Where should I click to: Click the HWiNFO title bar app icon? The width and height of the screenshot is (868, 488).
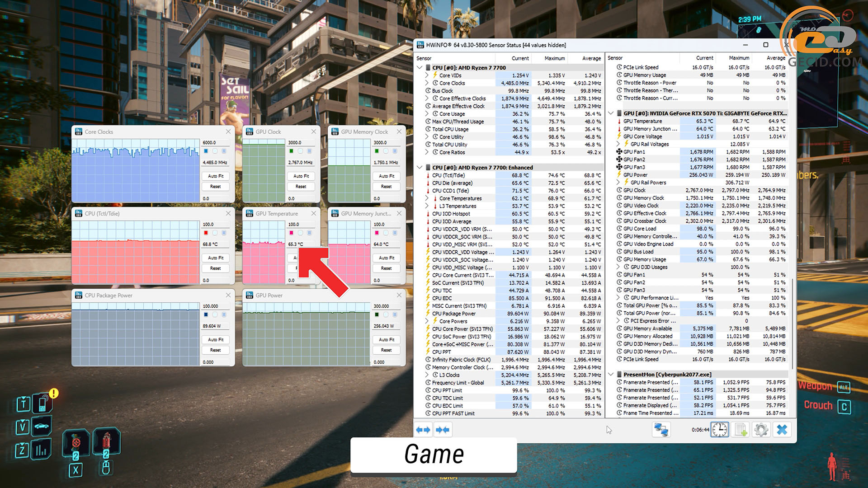coord(420,45)
